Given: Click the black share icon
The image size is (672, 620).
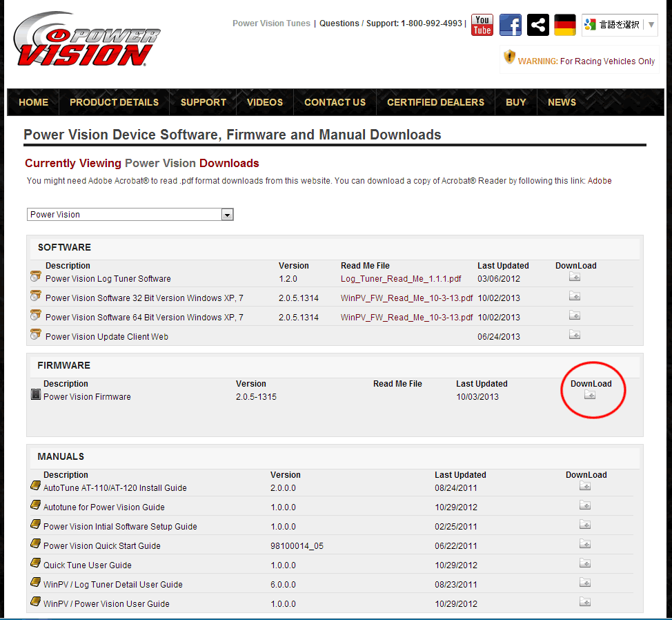Looking at the screenshot, I should (538, 25).
